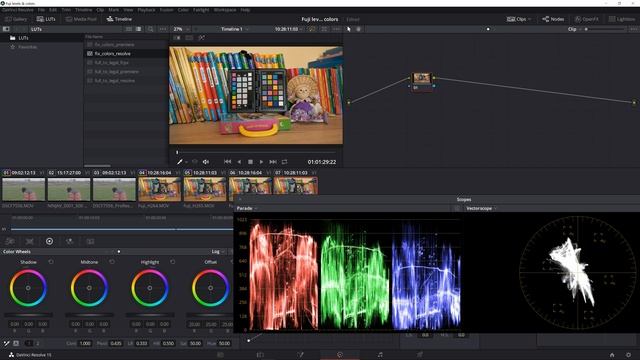The width and height of the screenshot is (640, 360).
Task: Jump to first frame of clip
Action: 228,162
